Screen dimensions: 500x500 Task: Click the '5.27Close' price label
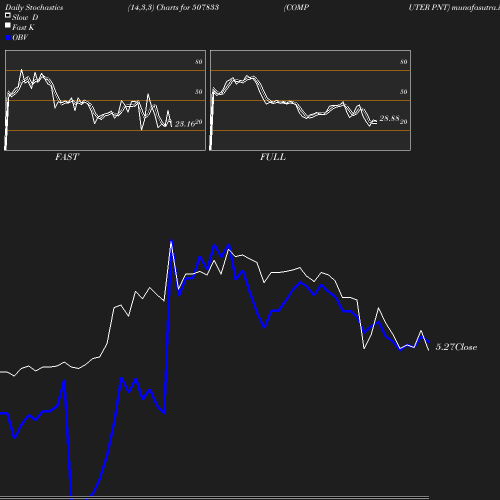pos(456,347)
